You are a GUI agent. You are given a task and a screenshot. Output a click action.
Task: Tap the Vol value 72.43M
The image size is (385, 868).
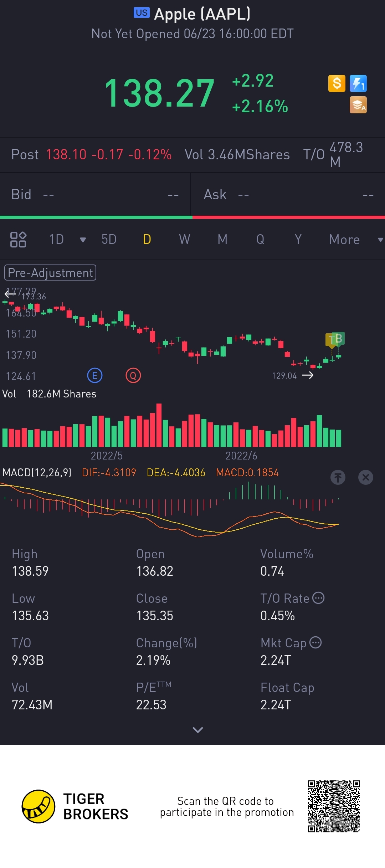coord(32,705)
